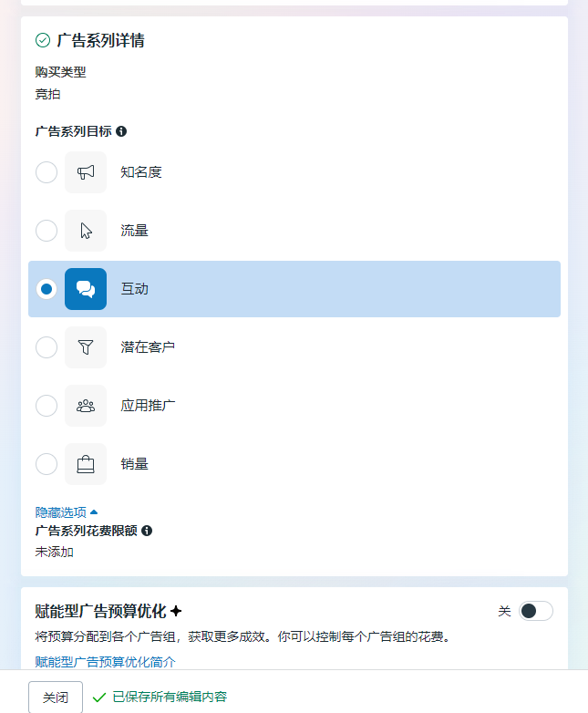This screenshot has height=713, width=588.
Task: Click the funnel icon for 潜在客户
Action: pyautogui.click(x=86, y=347)
